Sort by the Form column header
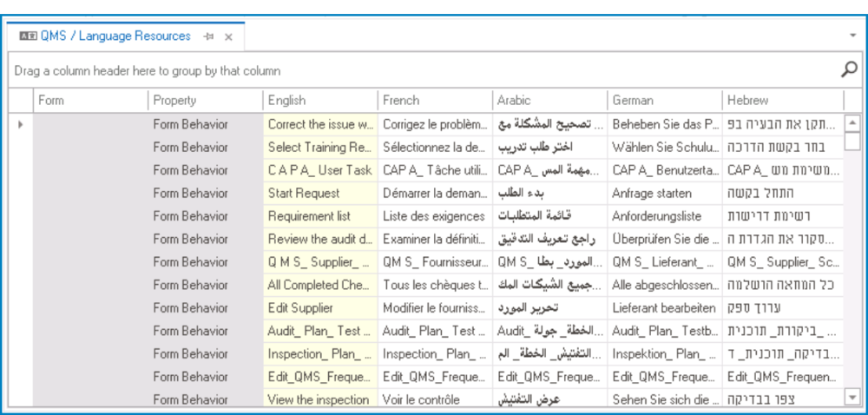 click(90, 100)
